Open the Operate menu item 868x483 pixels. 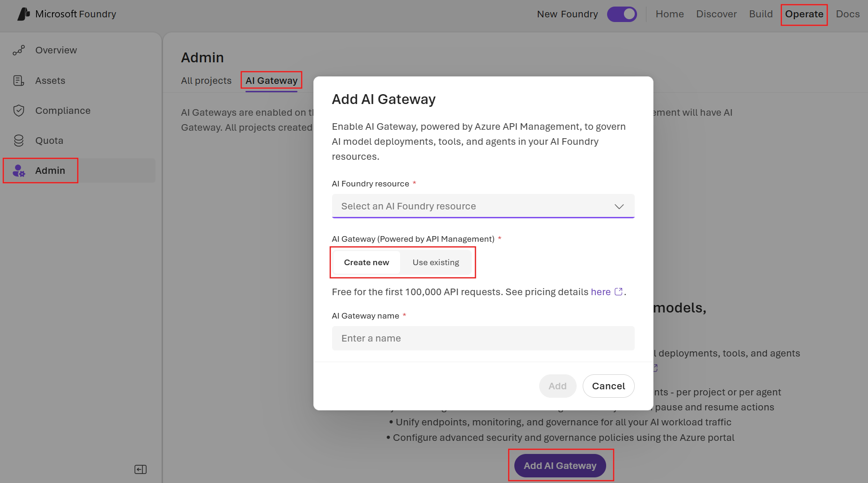pos(804,14)
